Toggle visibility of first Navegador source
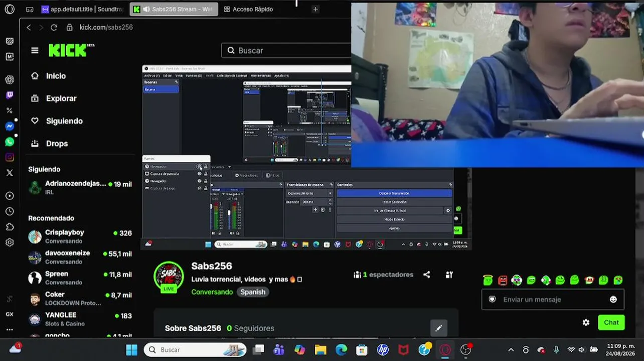This screenshot has height=361, width=644. (199, 166)
